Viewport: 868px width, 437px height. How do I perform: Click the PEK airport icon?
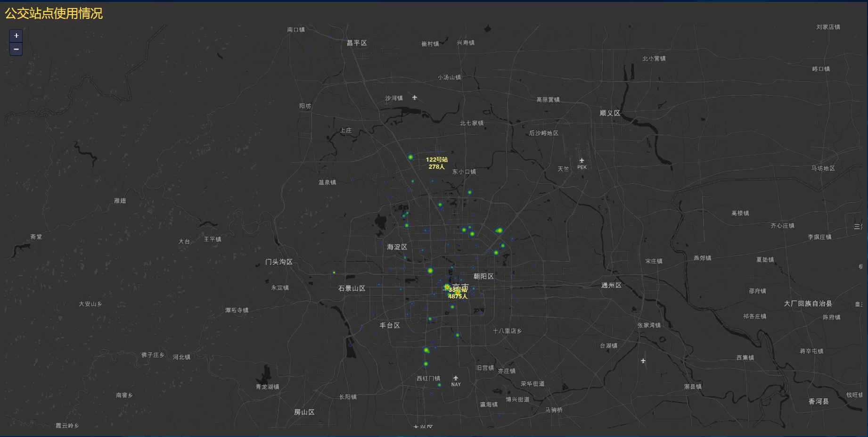coord(582,161)
